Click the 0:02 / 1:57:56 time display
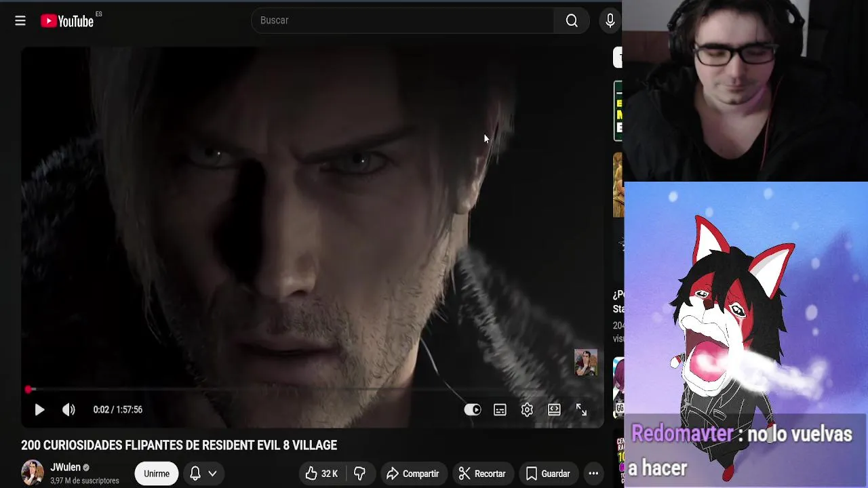868x488 pixels. tap(118, 409)
